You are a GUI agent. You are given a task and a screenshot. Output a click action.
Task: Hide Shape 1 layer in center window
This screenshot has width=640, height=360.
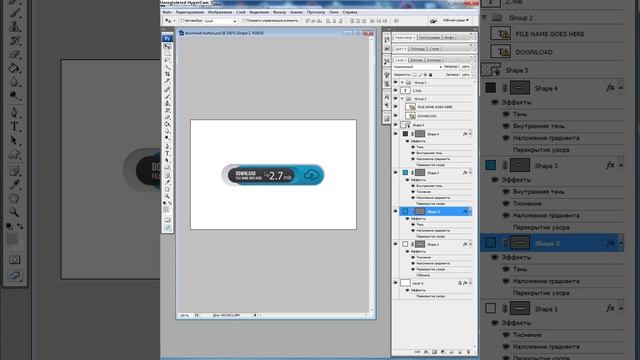(x=395, y=244)
